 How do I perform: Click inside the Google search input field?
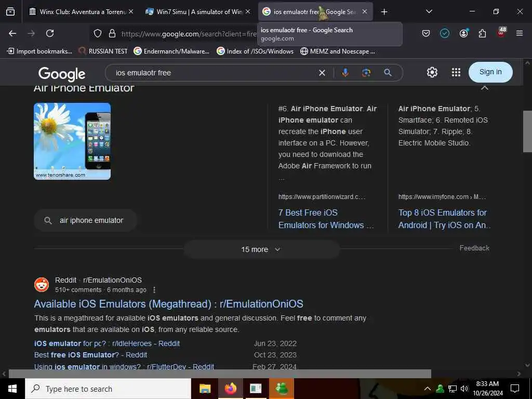(214, 73)
